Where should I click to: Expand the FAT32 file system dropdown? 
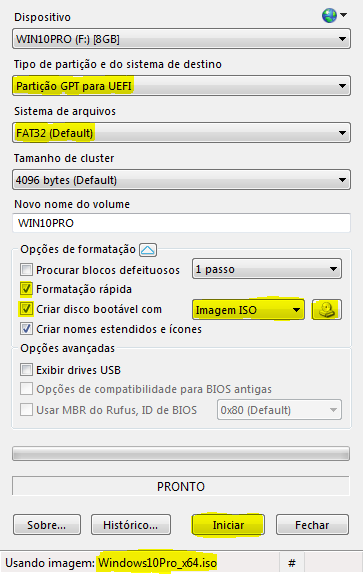182,133
